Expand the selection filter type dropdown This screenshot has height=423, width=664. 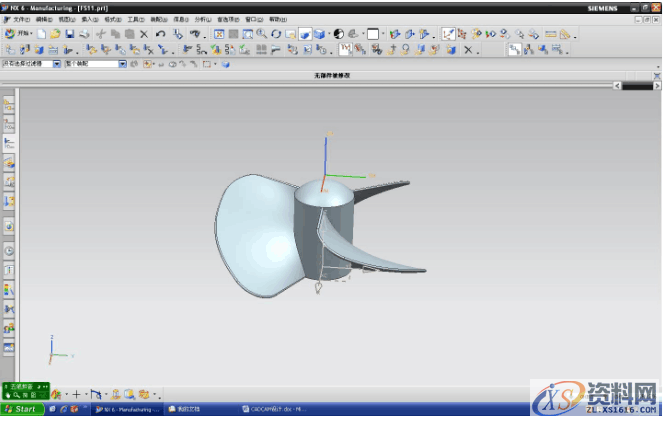[56, 64]
